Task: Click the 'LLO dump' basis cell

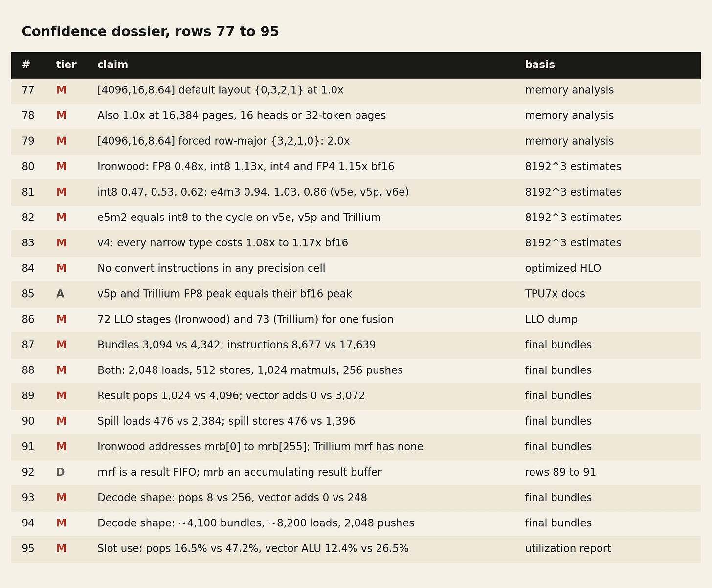Action: (x=551, y=319)
